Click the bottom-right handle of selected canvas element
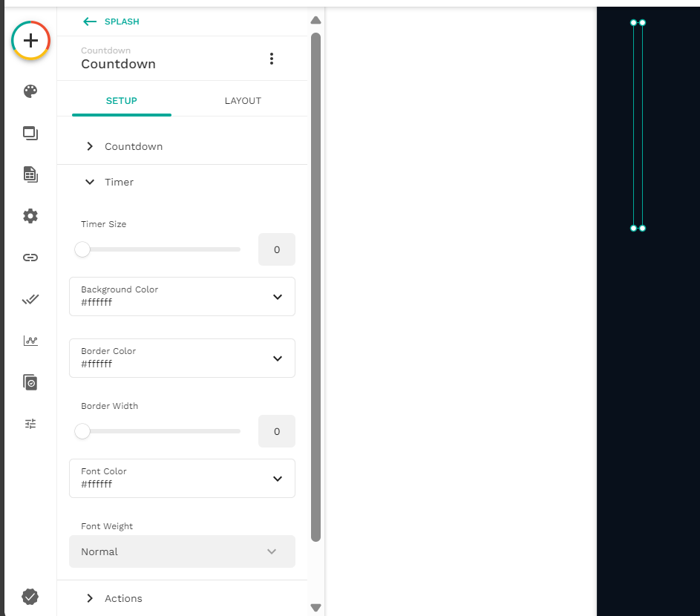This screenshot has height=616, width=700. [642, 228]
